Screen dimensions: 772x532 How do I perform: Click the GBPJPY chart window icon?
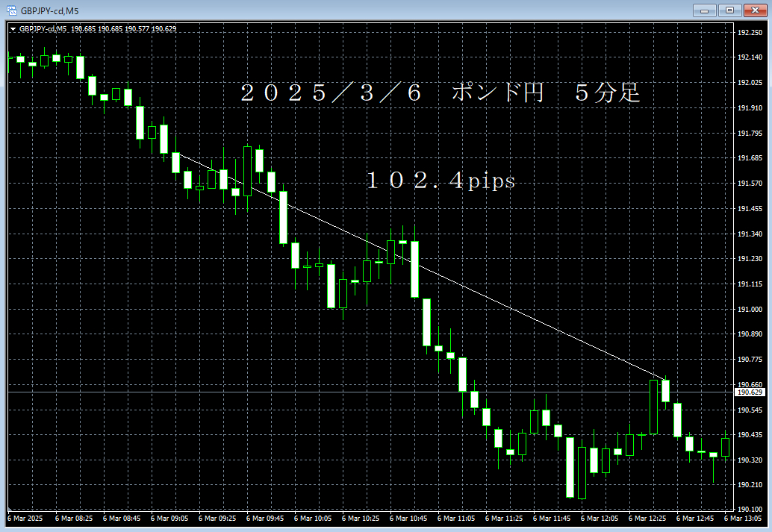click(11, 10)
